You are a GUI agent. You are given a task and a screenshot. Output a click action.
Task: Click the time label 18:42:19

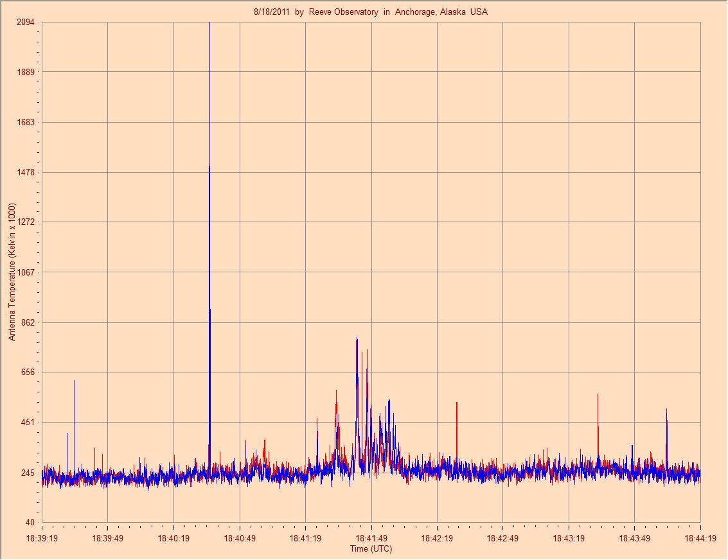click(x=437, y=539)
